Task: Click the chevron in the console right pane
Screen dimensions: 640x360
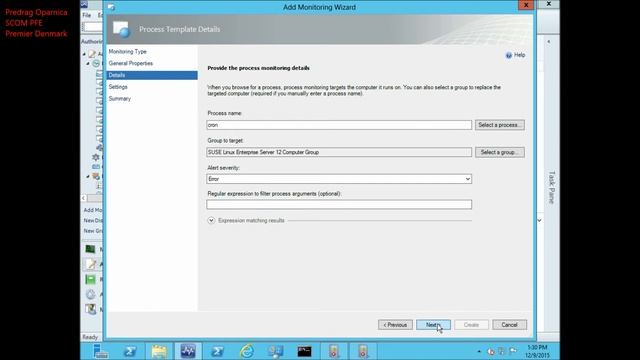Action: click(x=539, y=220)
